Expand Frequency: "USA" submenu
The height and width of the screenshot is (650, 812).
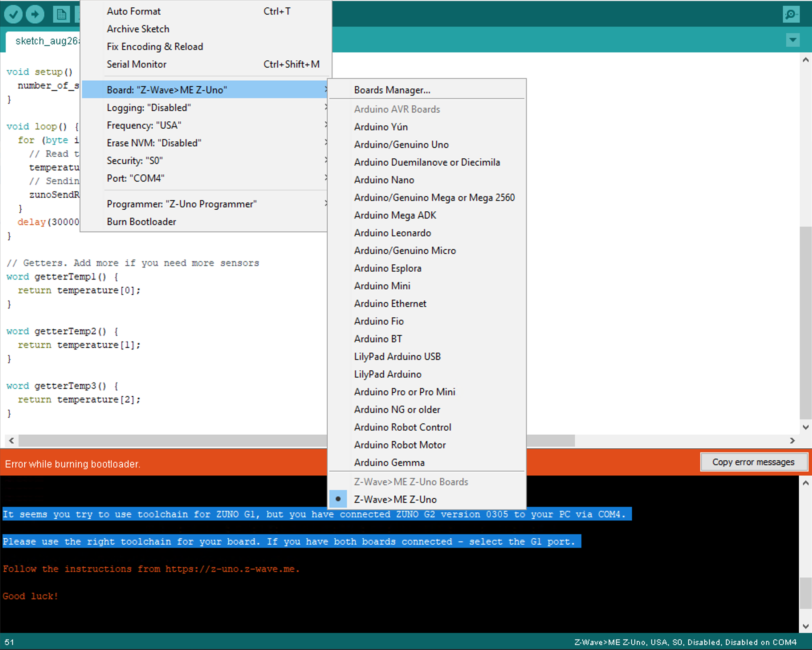205,125
